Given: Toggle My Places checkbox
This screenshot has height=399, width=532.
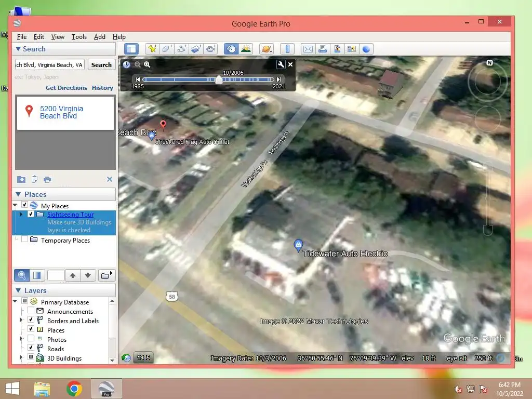Looking at the screenshot, I should [x=25, y=205].
